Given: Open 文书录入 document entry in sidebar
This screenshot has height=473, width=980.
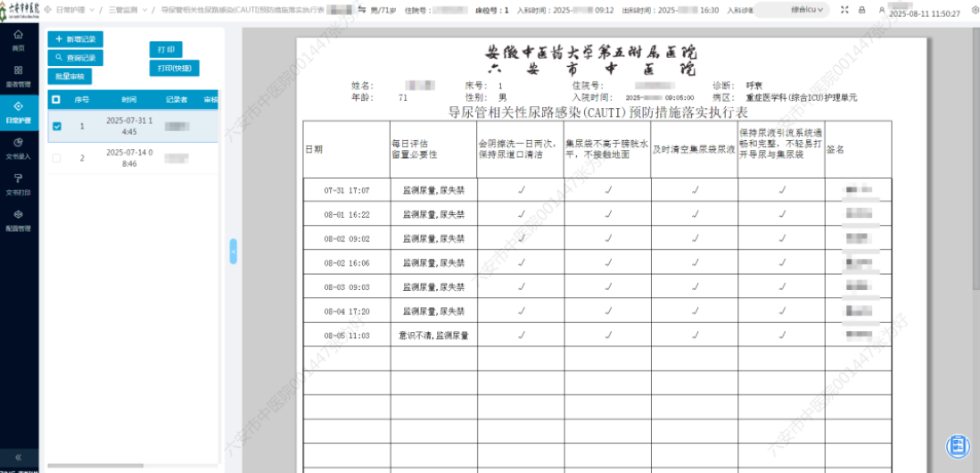Looking at the screenshot, I should pyautogui.click(x=18, y=147).
